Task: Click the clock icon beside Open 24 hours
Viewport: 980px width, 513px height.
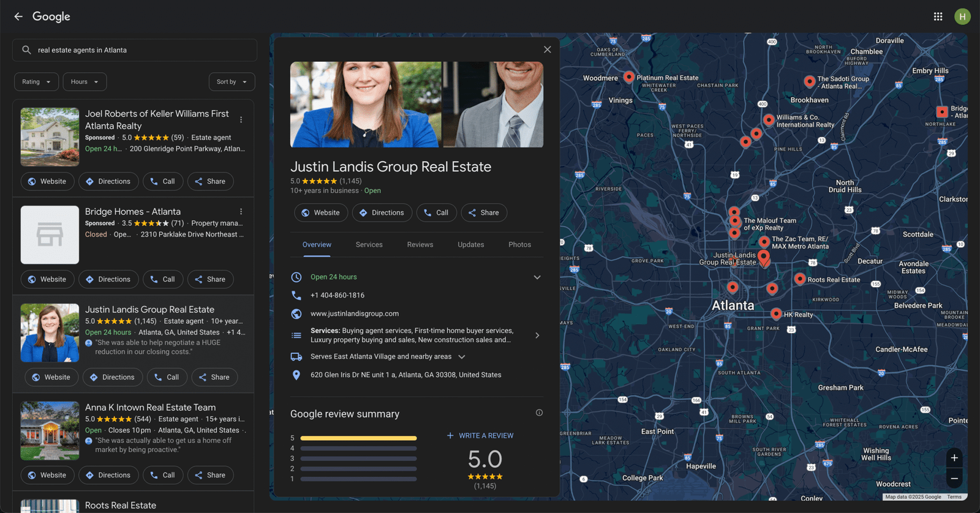Action: coord(296,277)
